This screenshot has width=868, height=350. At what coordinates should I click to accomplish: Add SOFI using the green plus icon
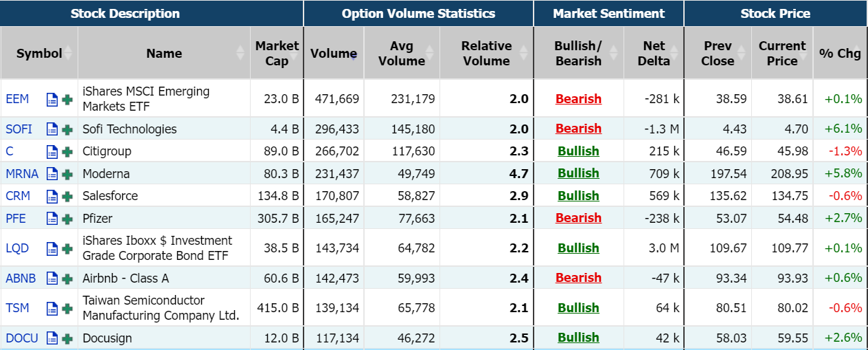(x=67, y=129)
